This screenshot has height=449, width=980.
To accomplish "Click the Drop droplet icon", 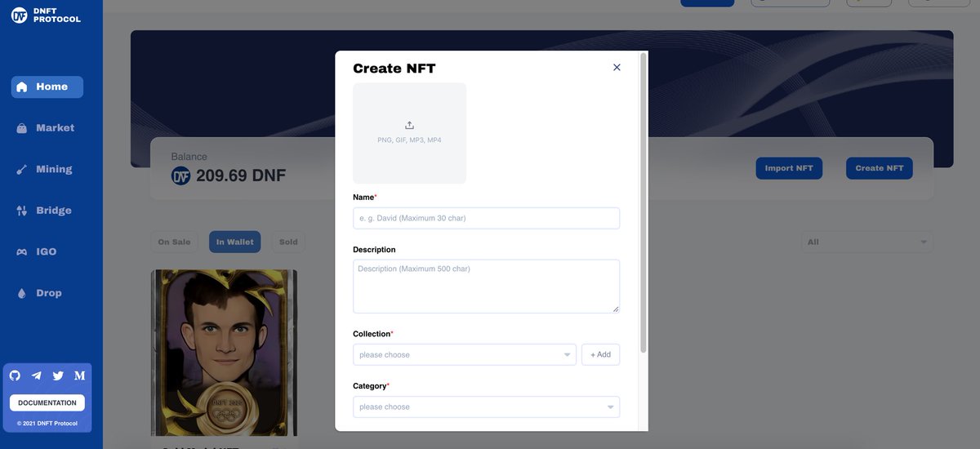I will [x=22, y=293].
